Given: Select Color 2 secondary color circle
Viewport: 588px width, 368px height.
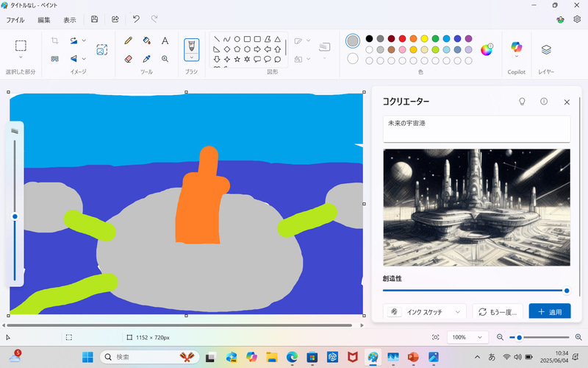Looking at the screenshot, I should click(x=353, y=59).
